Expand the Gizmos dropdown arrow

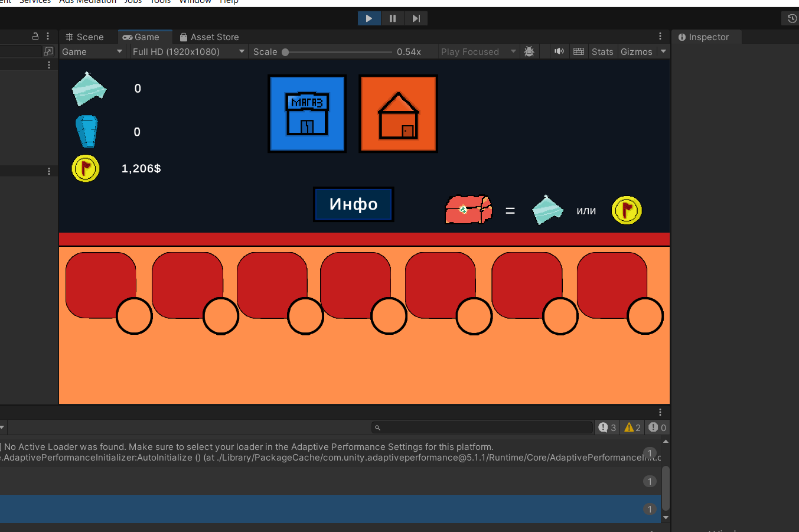pos(663,52)
